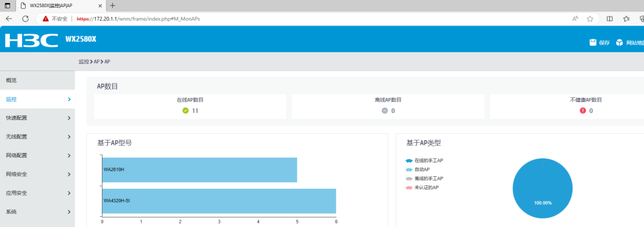This screenshot has width=644, height=227.
Task: Click the WA4320H-SI bar in chart
Action: coord(219,201)
